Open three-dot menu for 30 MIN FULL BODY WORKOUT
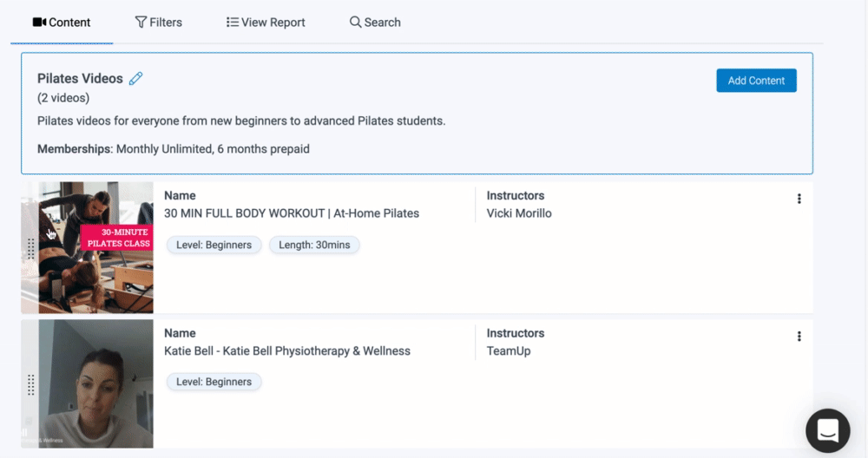 pos(799,199)
